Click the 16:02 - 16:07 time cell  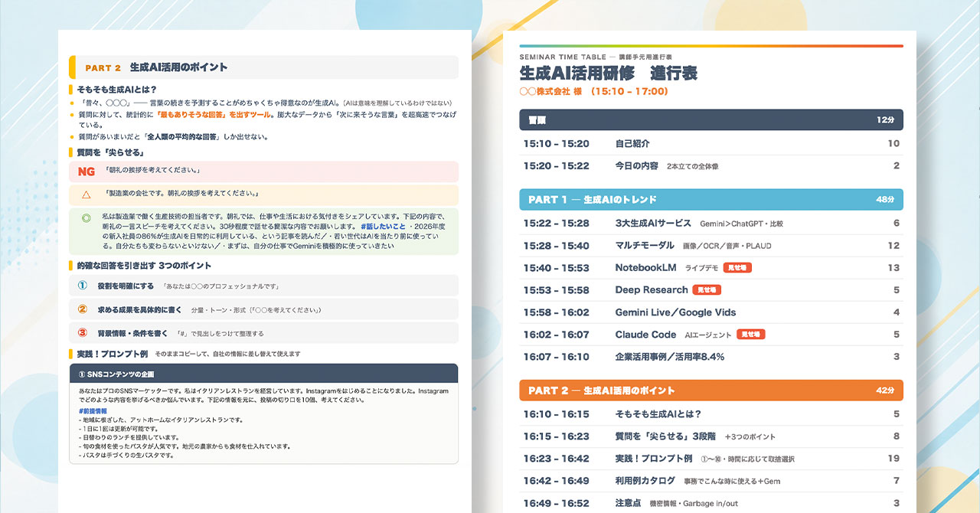[556, 335]
